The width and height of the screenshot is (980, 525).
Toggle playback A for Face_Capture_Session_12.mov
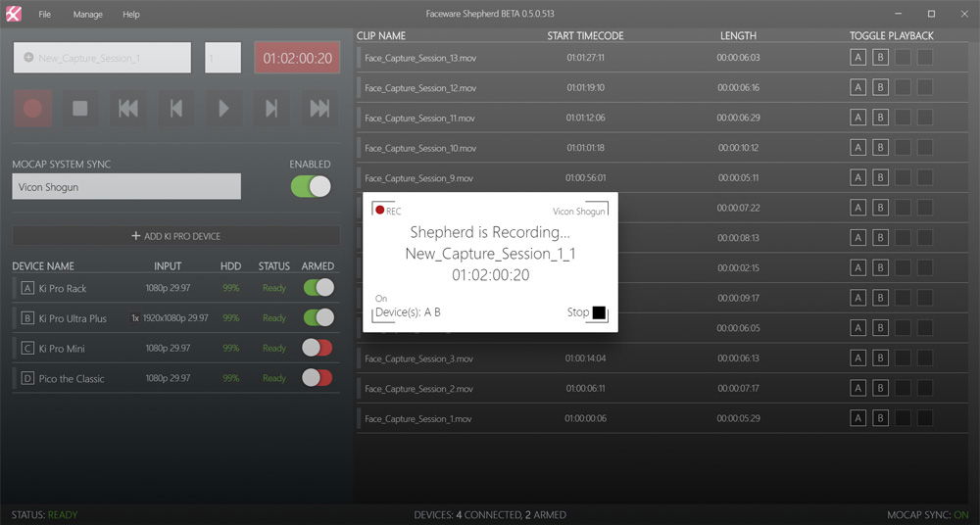(x=857, y=87)
